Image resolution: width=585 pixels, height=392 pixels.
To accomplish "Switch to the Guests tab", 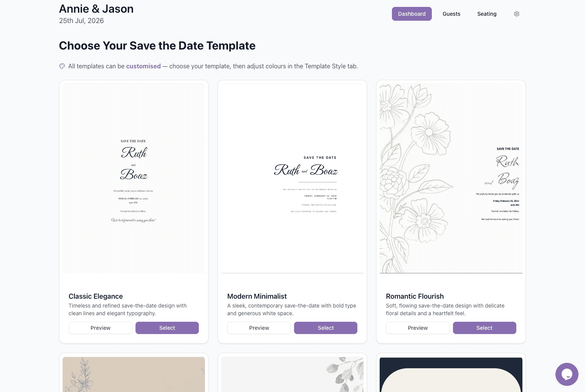I will [x=451, y=13].
